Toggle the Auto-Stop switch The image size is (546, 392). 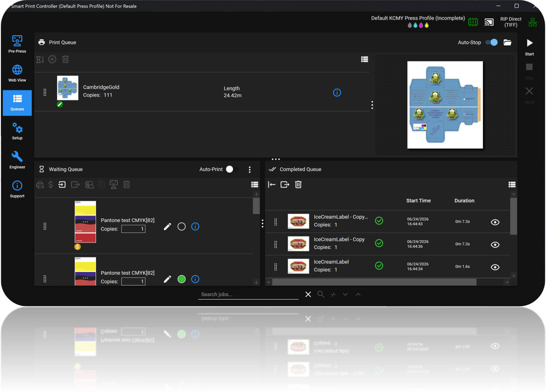(492, 42)
